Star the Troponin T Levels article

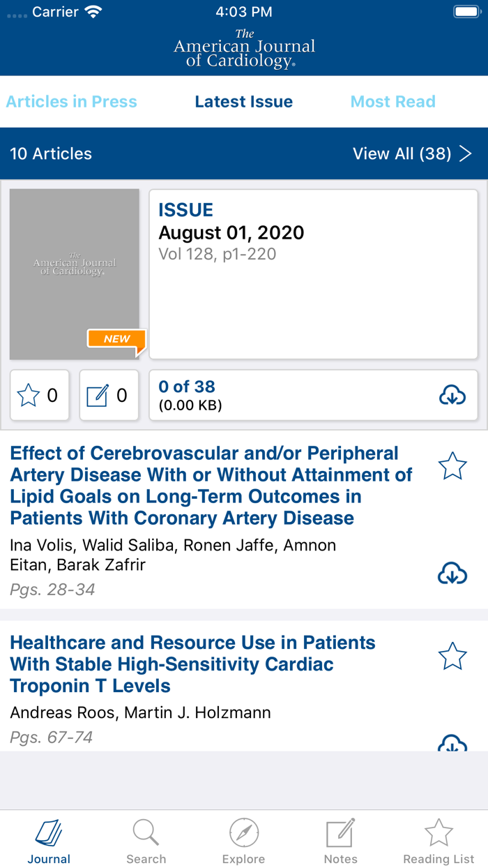tap(452, 656)
